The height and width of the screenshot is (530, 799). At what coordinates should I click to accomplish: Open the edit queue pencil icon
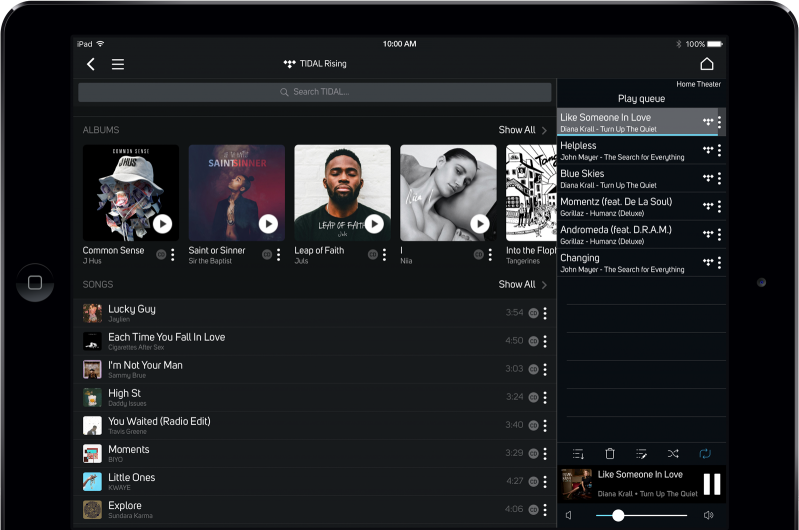pos(641,454)
